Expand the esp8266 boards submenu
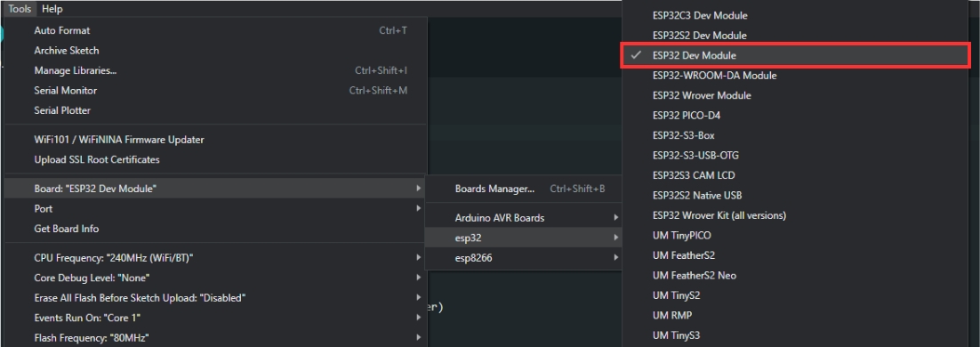Viewport: 980px width, 347px height. click(x=524, y=258)
